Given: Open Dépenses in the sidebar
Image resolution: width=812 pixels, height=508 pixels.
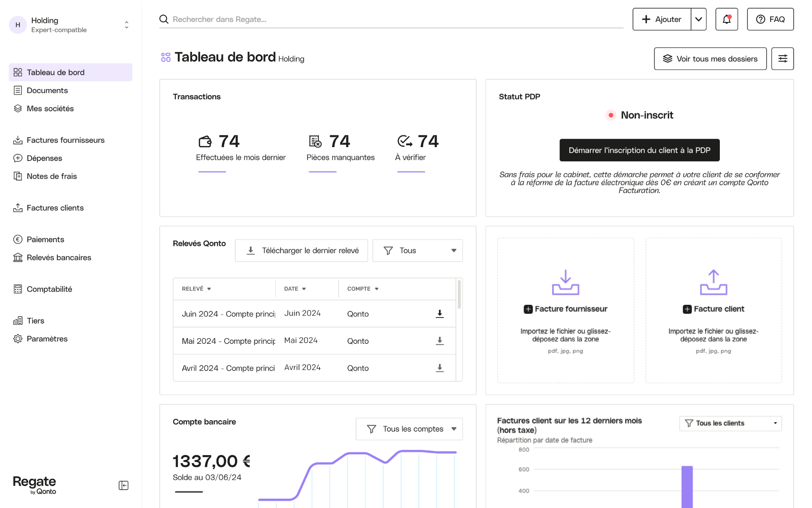Looking at the screenshot, I should click(71, 158).
